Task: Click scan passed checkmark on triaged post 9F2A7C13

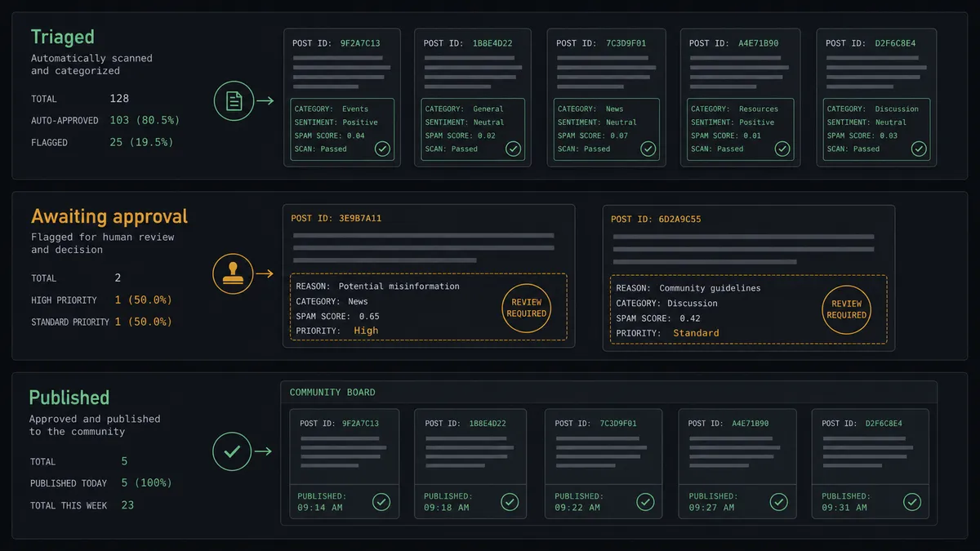Action: 382,149
